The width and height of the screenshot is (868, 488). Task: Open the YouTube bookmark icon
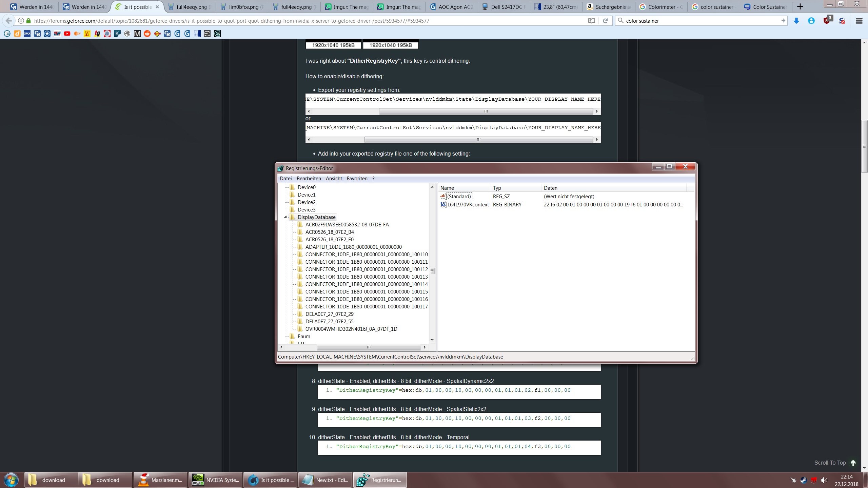click(67, 34)
